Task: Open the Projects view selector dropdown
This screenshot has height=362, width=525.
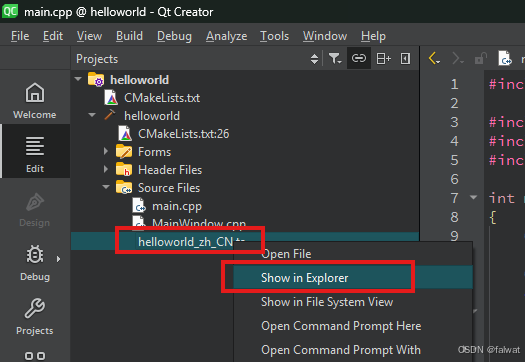Action: click(x=314, y=59)
